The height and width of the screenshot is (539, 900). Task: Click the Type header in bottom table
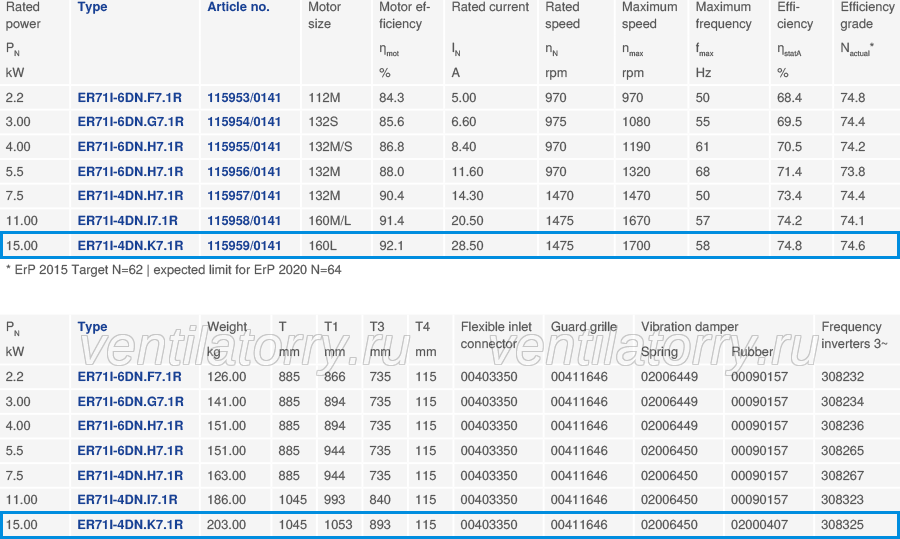coord(92,327)
